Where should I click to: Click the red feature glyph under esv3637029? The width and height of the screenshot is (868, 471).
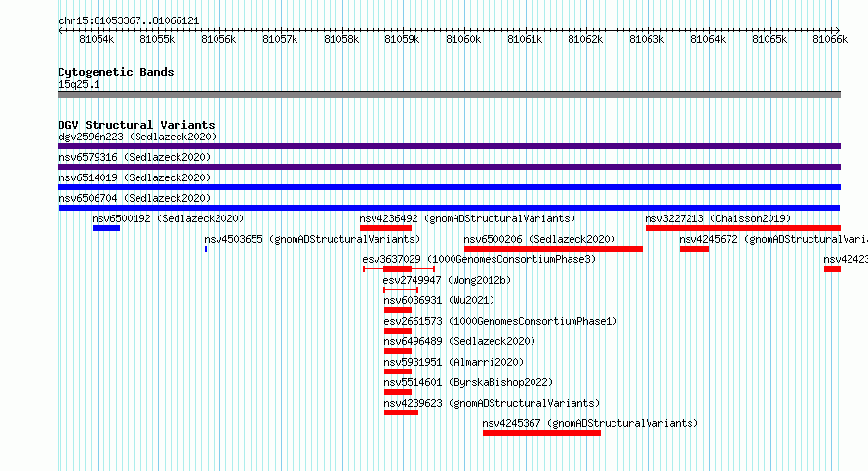(399, 269)
